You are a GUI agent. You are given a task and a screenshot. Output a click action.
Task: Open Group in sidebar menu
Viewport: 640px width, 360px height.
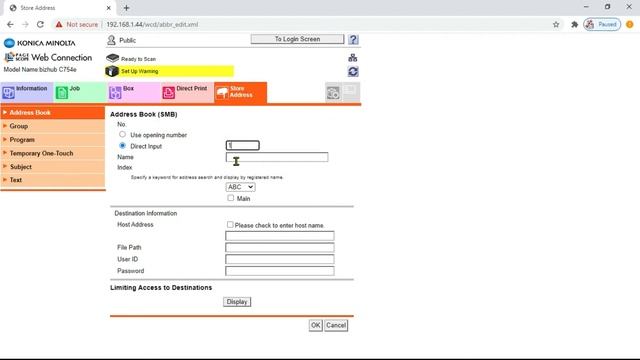[53, 126]
